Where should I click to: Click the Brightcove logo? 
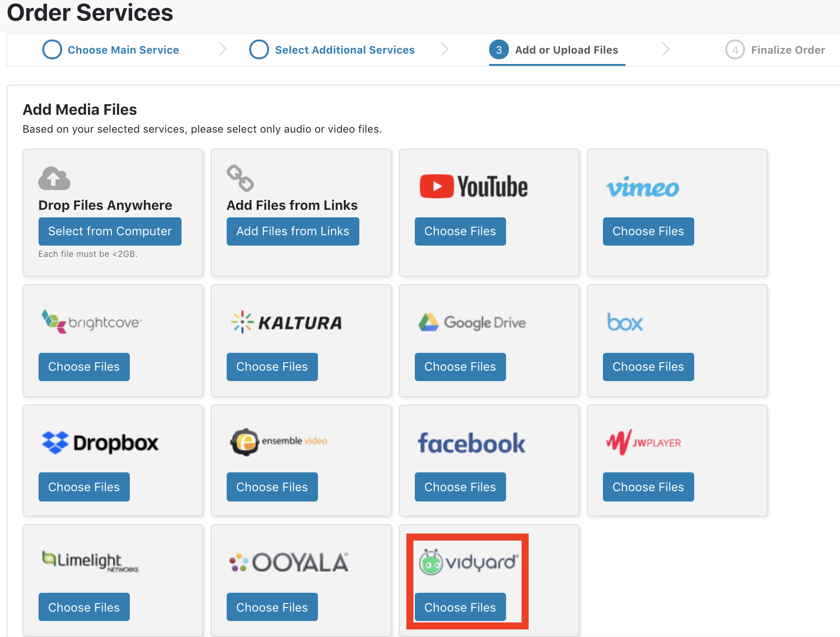(92, 322)
